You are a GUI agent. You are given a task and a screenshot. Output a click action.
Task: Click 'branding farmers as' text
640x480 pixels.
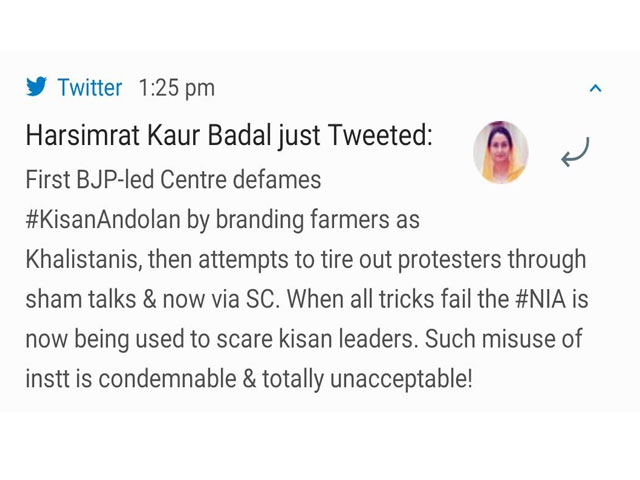[318, 220]
